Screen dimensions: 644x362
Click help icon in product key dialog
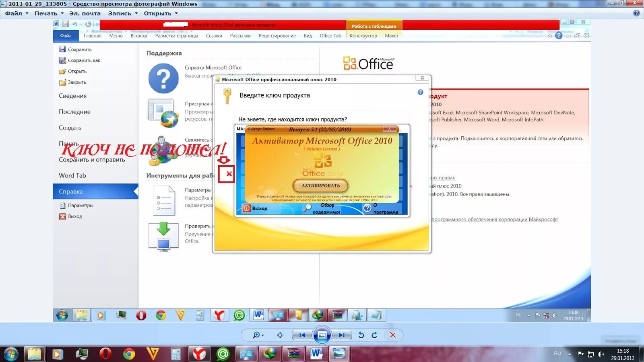[x=420, y=92]
